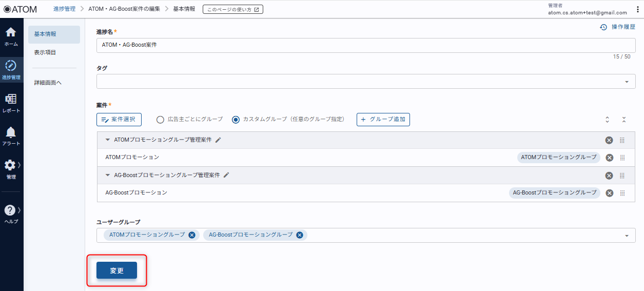Viewport: 644px width, 291px height.
Task: Open the three-dot account menu
Action: coord(637,9)
